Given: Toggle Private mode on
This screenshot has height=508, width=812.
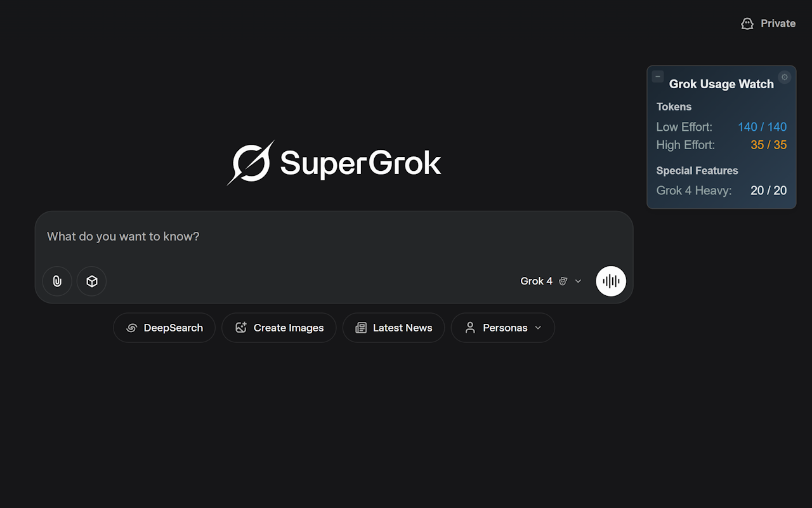Looking at the screenshot, I should click(x=768, y=23).
